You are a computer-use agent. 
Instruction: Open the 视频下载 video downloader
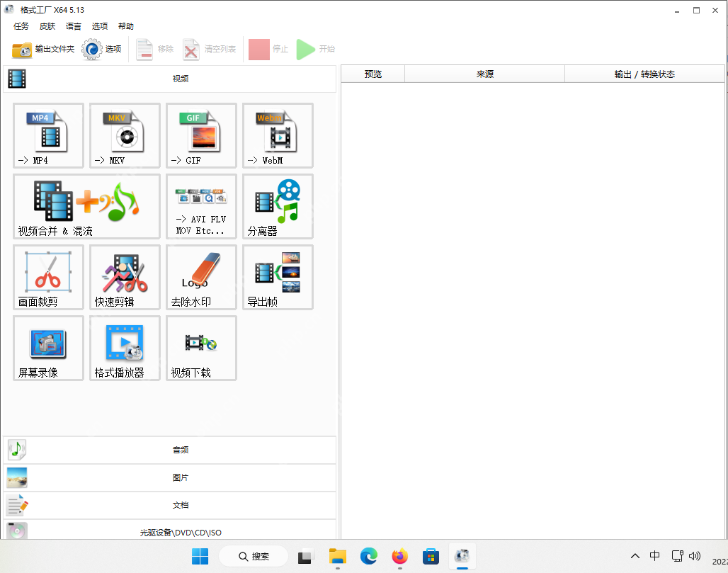[201, 348]
